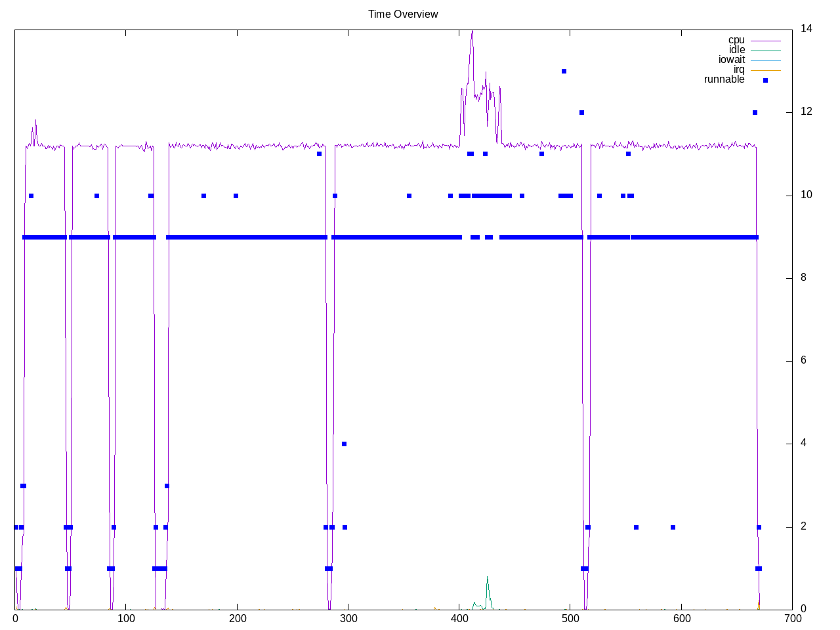Select the "cpu" legend label
This screenshot has width=840, height=630.
pos(736,40)
